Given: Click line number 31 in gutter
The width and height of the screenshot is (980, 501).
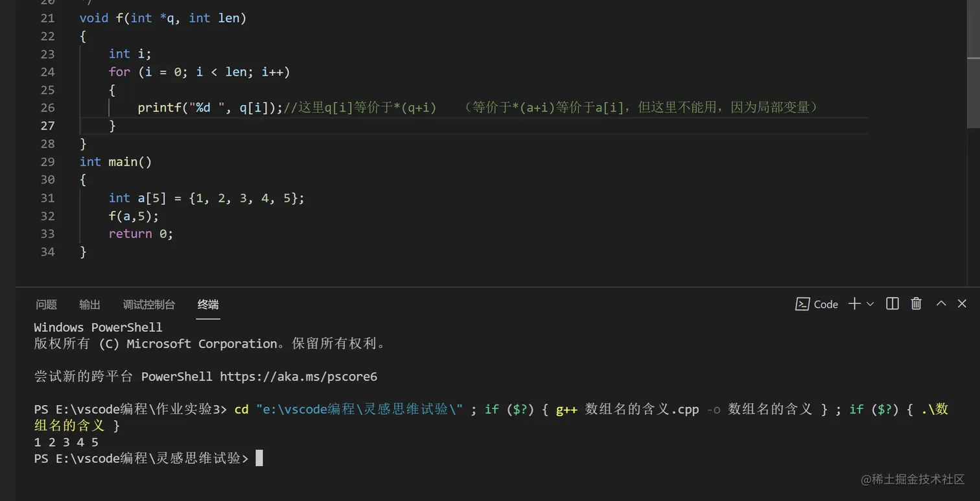Looking at the screenshot, I should coord(47,198).
